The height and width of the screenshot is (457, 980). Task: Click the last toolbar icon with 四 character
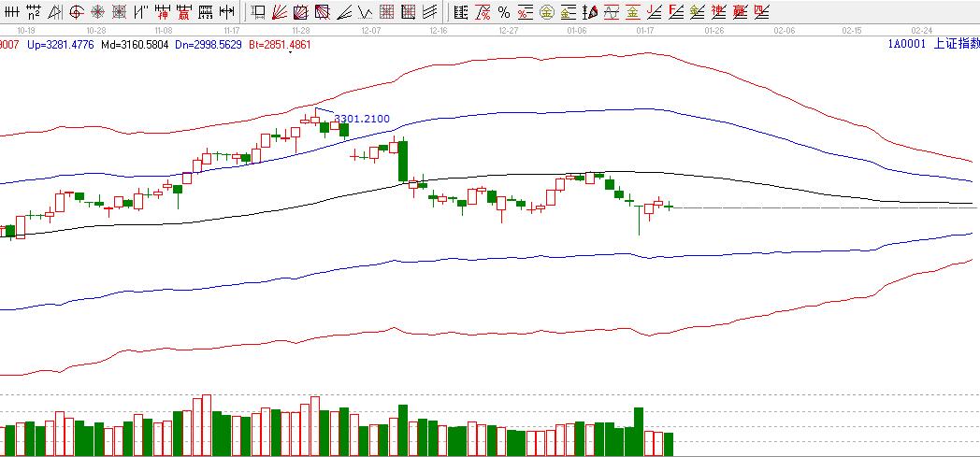761,12
